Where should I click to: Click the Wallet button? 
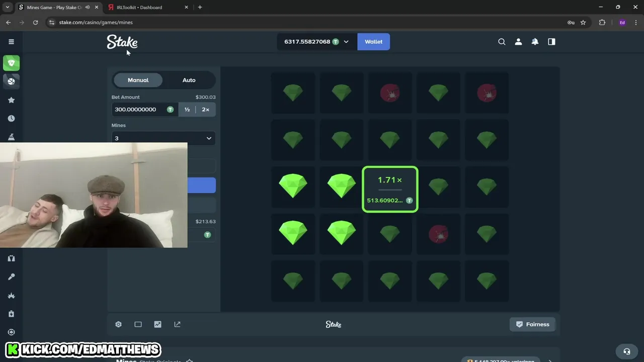coord(373,42)
